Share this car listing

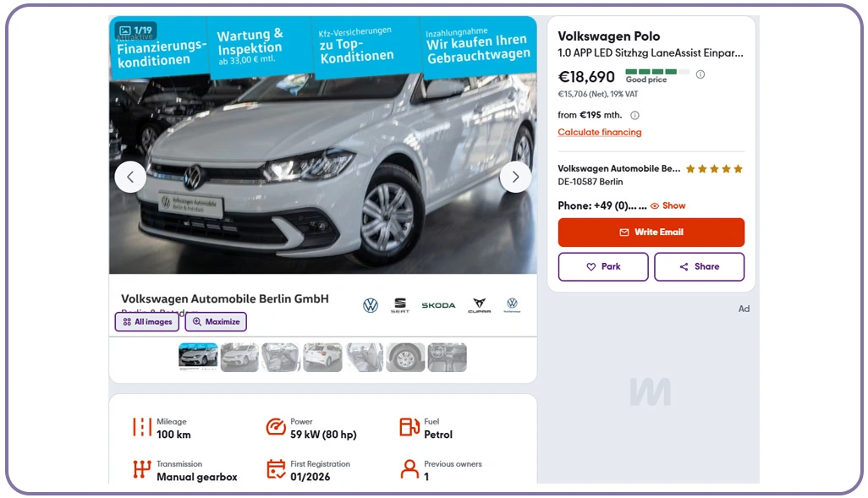[699, 266]
